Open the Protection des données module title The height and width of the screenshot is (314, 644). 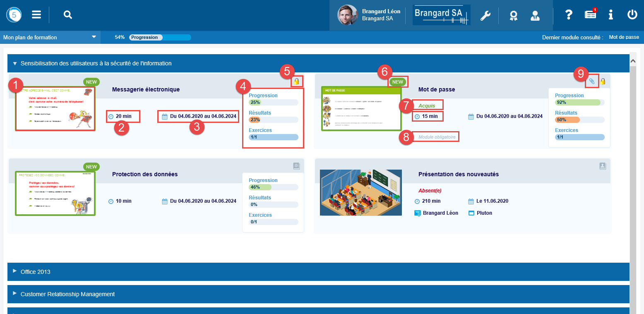tap(145, 174)
